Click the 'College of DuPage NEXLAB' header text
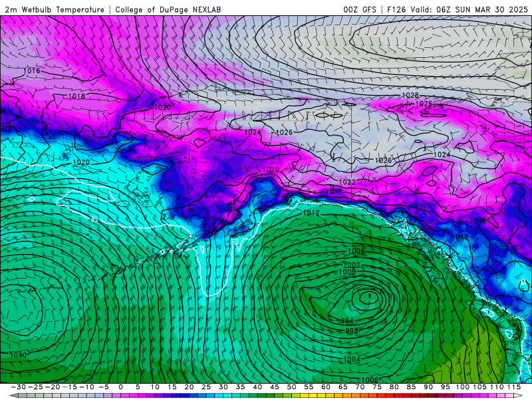The width and height of the screenshot is (532, 399). tap(168, 10)
